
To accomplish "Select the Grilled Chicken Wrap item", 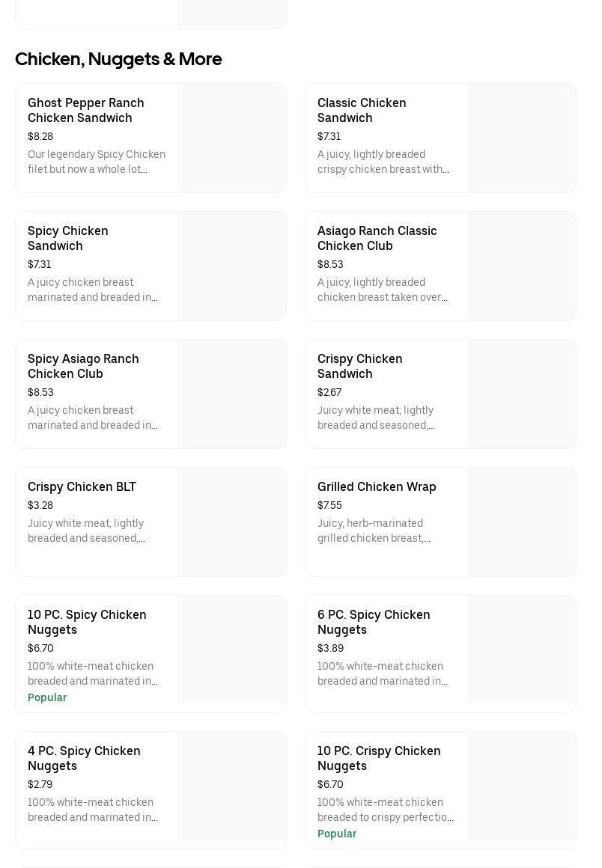I will [377, 486].
